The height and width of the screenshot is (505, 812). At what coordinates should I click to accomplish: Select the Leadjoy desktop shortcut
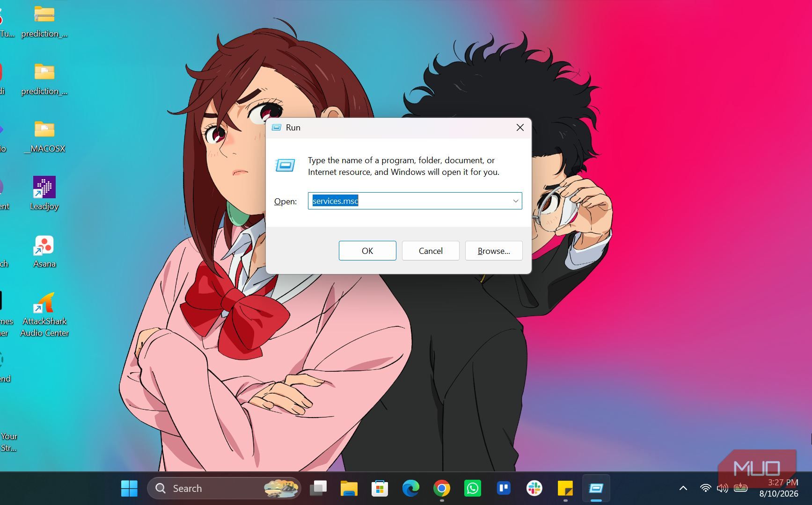44,194
